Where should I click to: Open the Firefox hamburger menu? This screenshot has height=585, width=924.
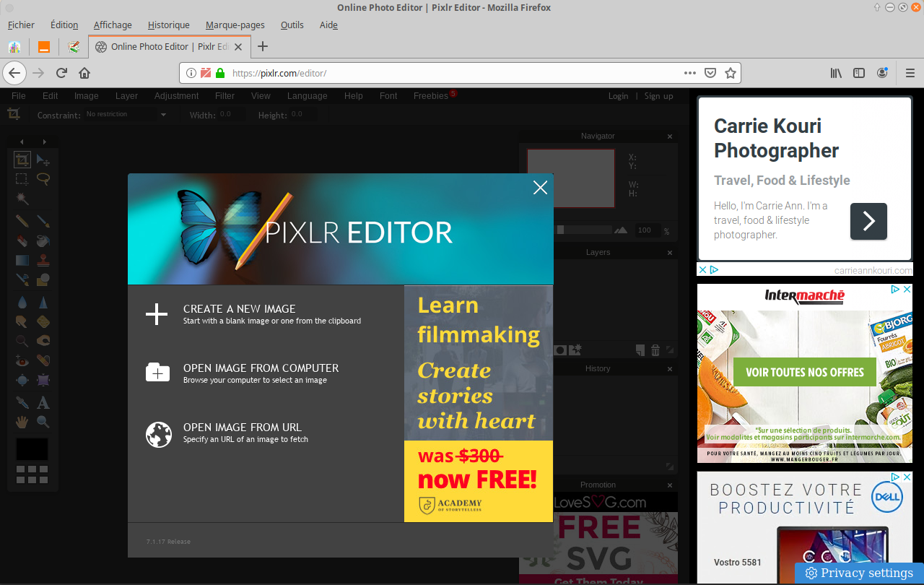pos(910,73)
